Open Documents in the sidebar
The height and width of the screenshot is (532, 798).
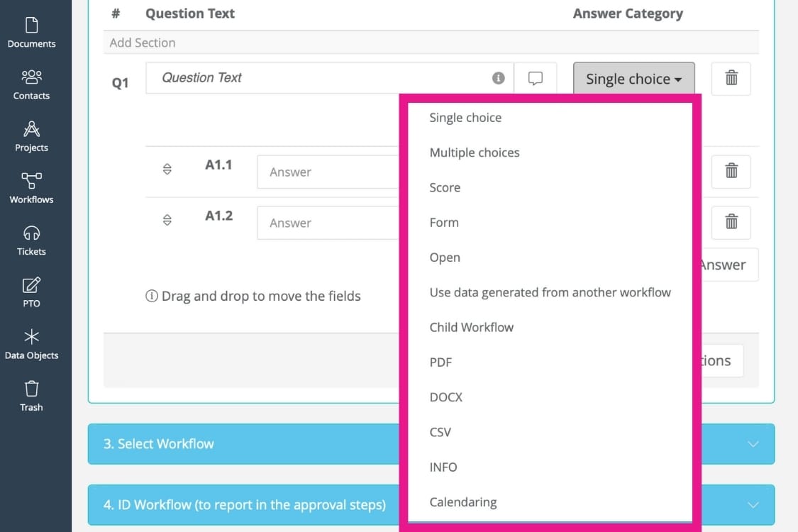click(x=31, y=33)
